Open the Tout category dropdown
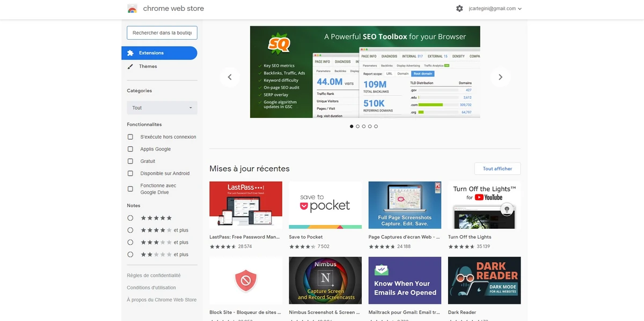 coord(162,107)
